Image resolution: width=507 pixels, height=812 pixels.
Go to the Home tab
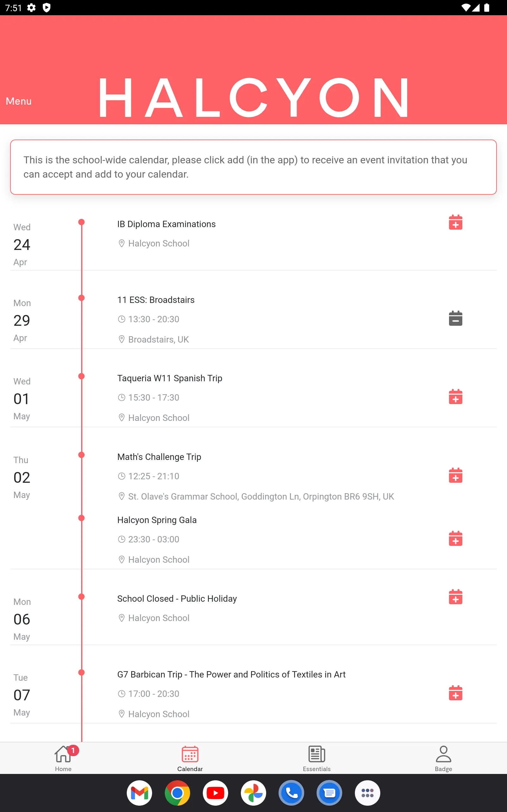pyautogui.click(x=63, y=758)
